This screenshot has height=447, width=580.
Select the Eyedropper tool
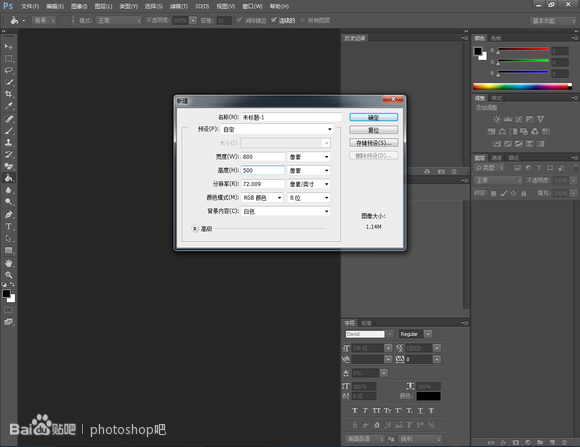[x=9, y=106]
